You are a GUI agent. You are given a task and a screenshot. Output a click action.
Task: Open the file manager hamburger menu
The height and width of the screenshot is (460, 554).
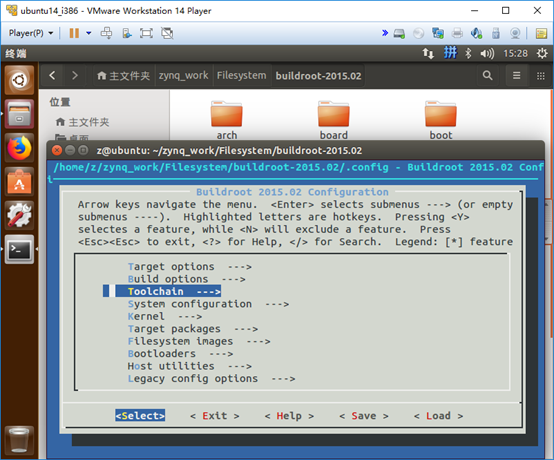[x=517, y=76]
